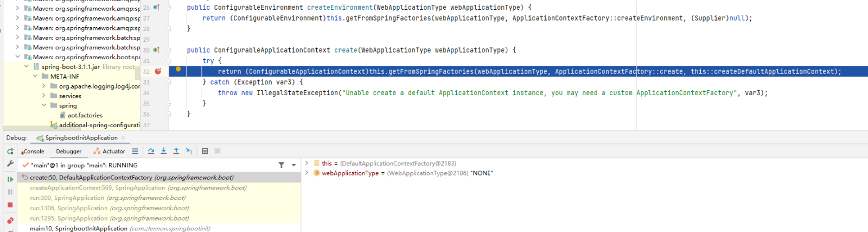Click line number 34 in the gutter
The image size is (868, 232).
coord(146,93)
